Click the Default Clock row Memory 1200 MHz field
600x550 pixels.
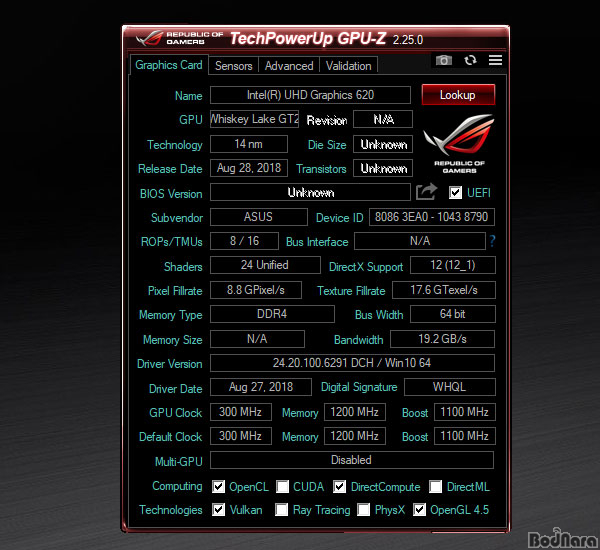coord(355,436)
